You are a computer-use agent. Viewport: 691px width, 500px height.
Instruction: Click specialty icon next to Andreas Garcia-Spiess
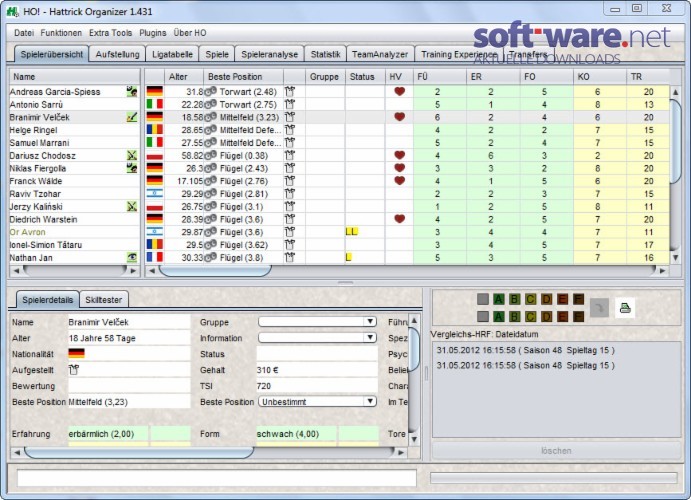(131, 92)
